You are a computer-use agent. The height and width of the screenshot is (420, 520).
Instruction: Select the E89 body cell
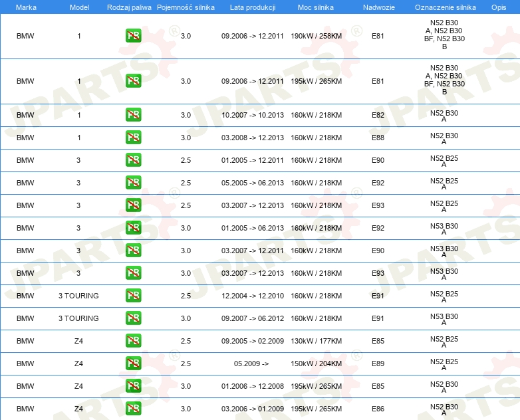pos(378,364)
